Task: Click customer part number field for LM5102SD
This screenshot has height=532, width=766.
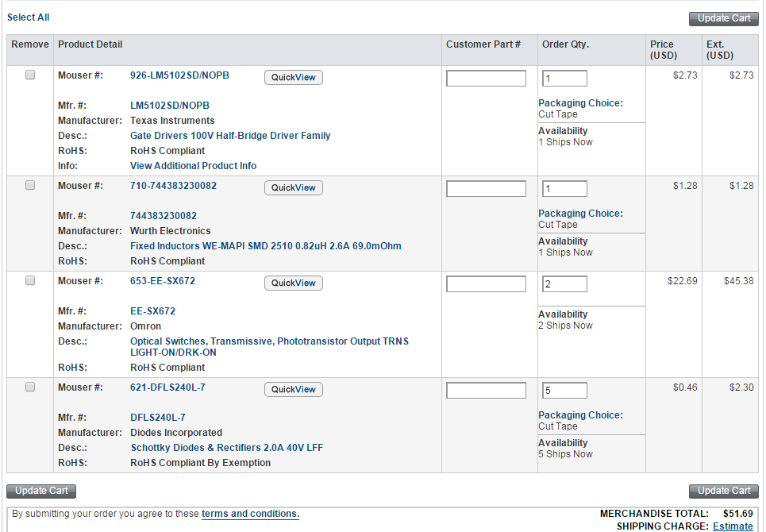Action: pyautogui.click(x=486, y=79)
